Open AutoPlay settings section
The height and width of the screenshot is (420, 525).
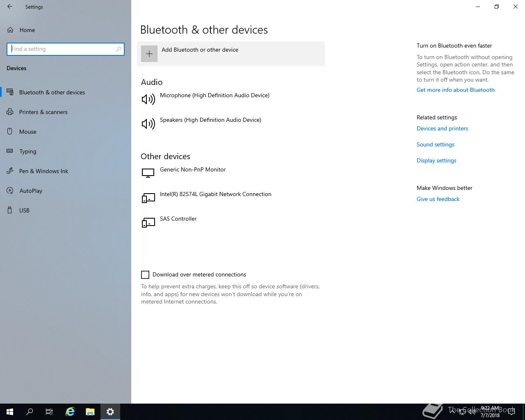[x=66, y=191]
